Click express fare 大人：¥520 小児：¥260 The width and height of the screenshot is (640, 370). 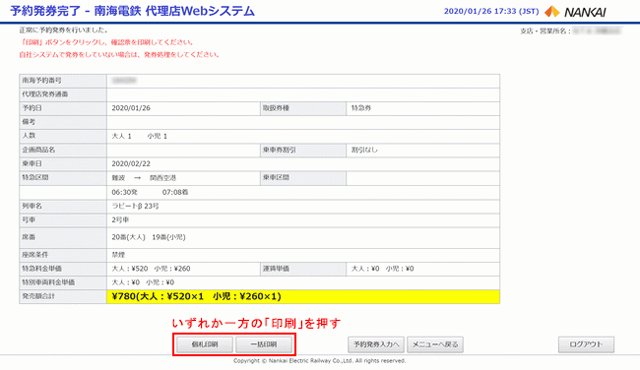[x=151, y=268]
